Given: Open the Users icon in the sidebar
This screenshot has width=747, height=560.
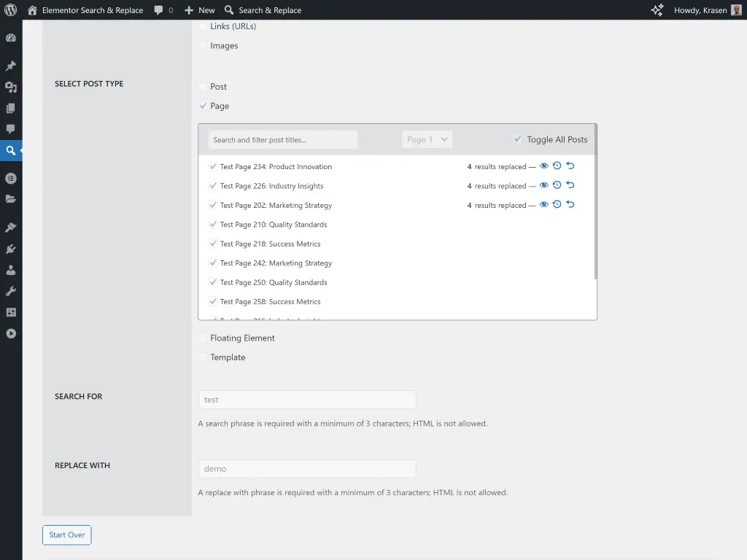Looking at the screenshot, I should click(x=11, y=269).
